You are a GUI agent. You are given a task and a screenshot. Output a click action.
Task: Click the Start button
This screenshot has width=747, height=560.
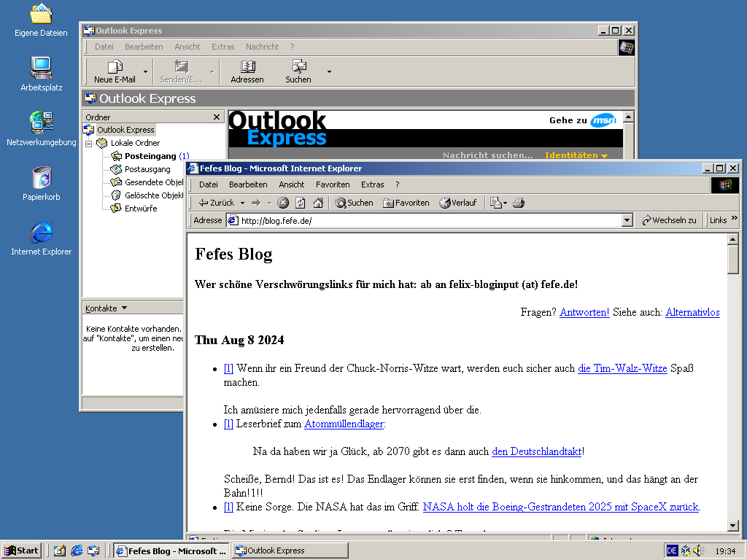(21, 551)
